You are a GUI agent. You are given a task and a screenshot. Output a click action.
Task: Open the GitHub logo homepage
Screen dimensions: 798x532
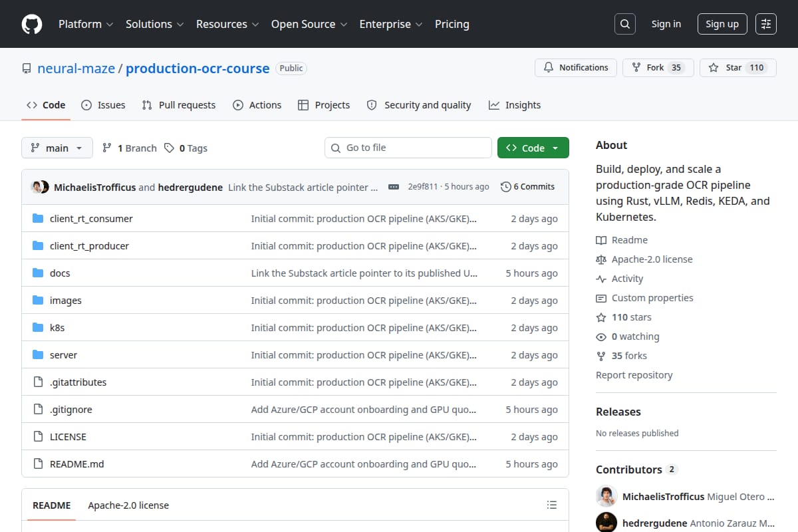click(x=32, y=24)
